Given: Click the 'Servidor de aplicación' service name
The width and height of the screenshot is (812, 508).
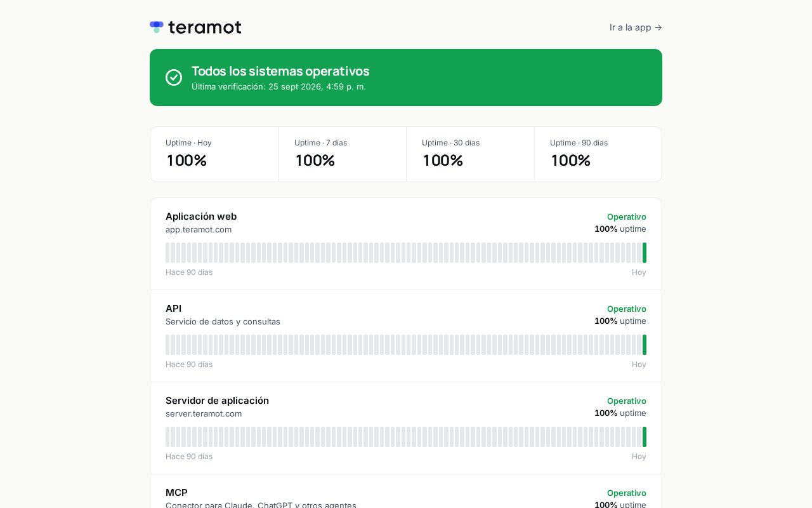Looking at the screenshot, I should pyautogui.click(x=217, y=401).
